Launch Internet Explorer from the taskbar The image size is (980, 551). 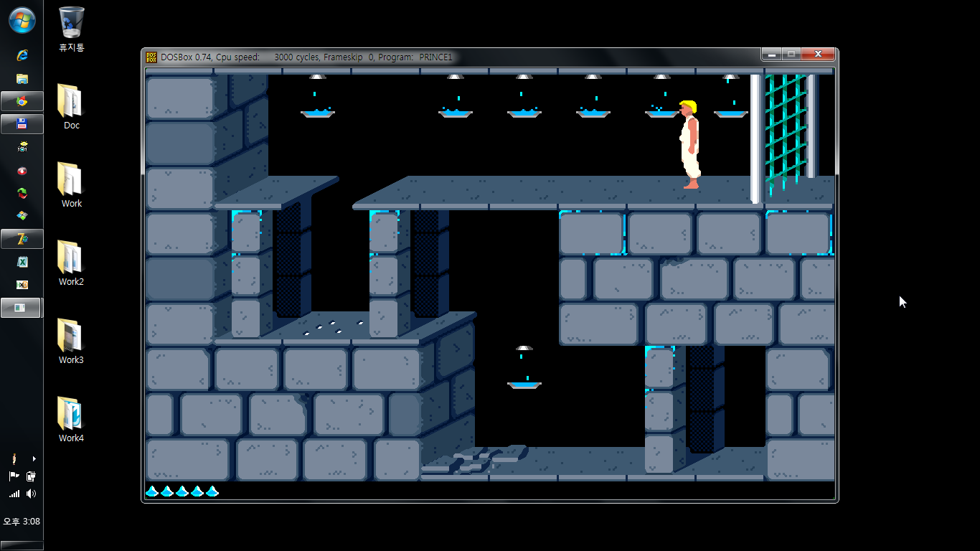point(22,55)
